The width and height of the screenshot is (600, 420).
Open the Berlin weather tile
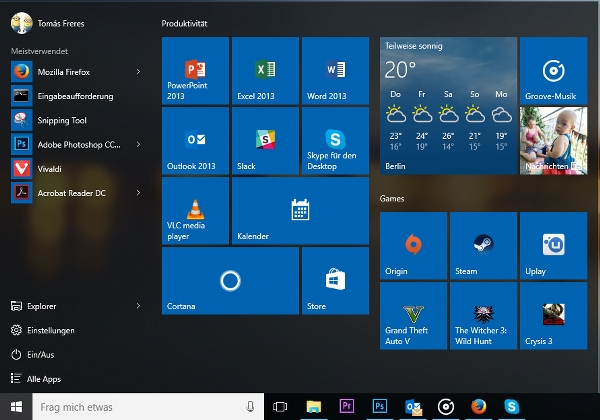coord(448,106)
